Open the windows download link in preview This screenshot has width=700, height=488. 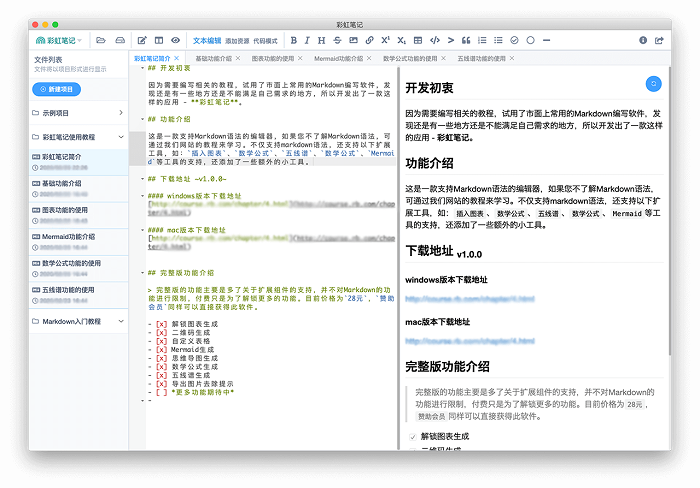click(x=470, y=299)
